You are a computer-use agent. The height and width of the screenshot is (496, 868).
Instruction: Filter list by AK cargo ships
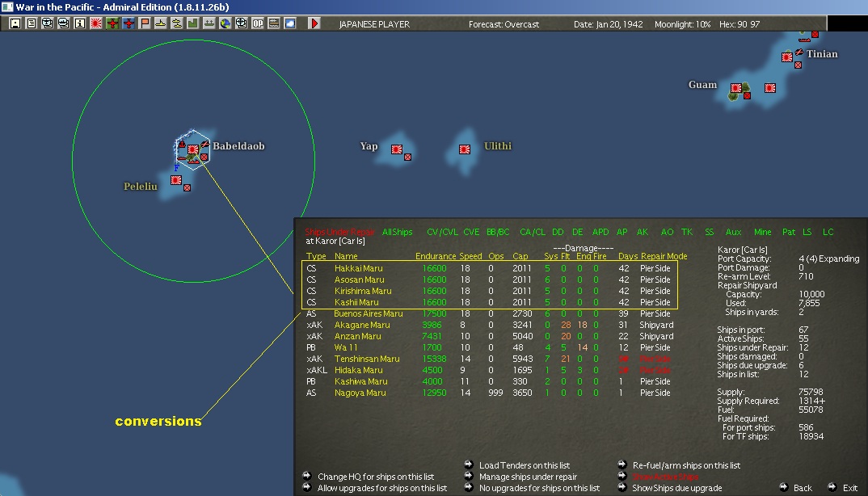(x=643, y=232)
